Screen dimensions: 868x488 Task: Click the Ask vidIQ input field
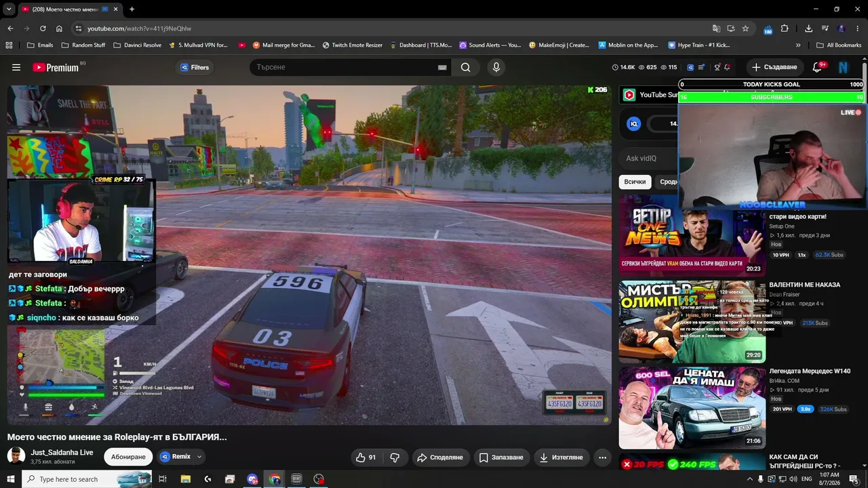coord(648,159)
